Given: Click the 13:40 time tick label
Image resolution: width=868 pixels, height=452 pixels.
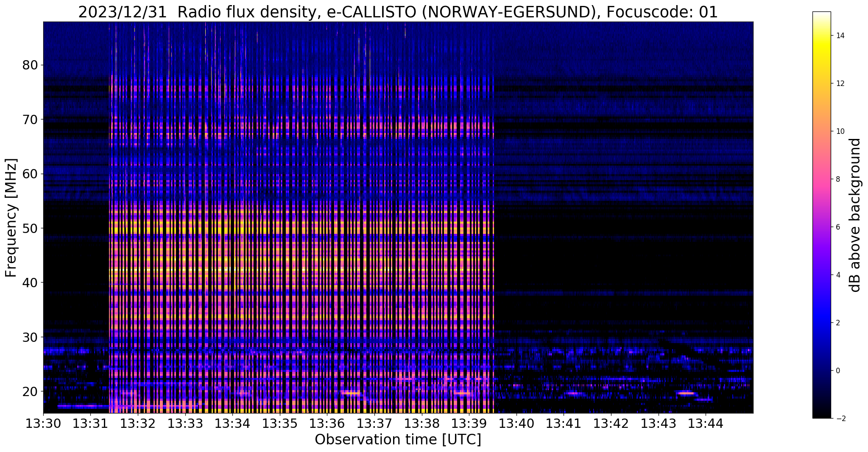Looking at the screenshot, I should [516, 424].
